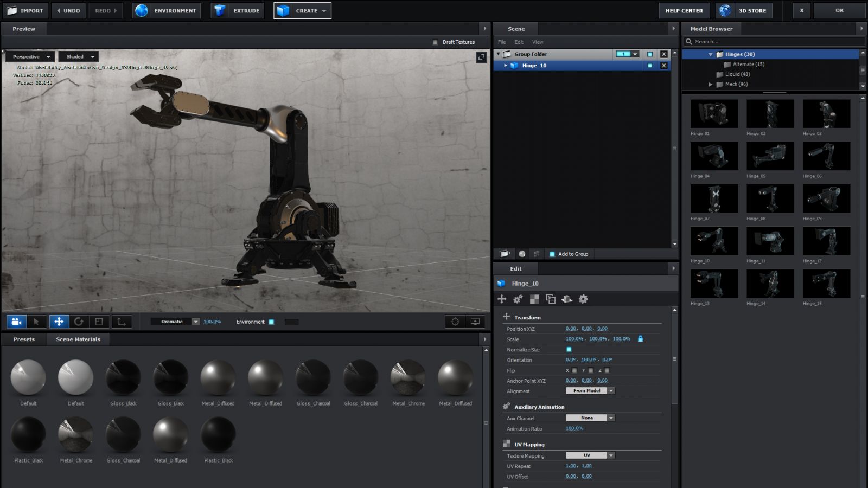Open the bevel settings icon in the Edit panel
This screenshot has width=868, height=488.
[x=567, y=299]
